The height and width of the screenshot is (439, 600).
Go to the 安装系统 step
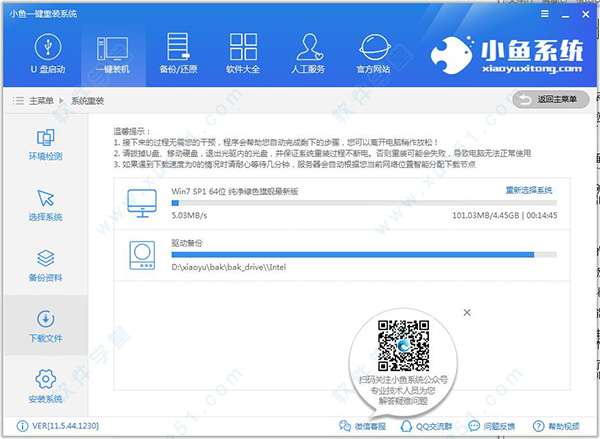tap(46, 387)
